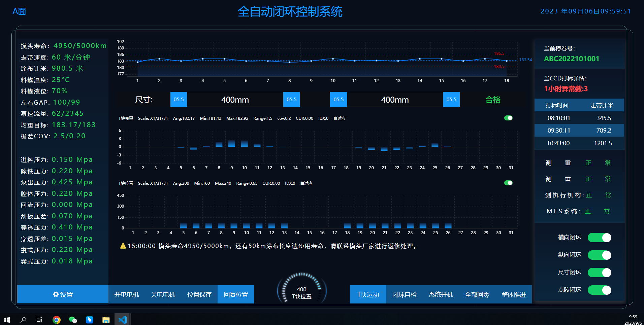Select the 09:30:11 row in the marking table
Screen dimensions: 644x325
(579, 130)
